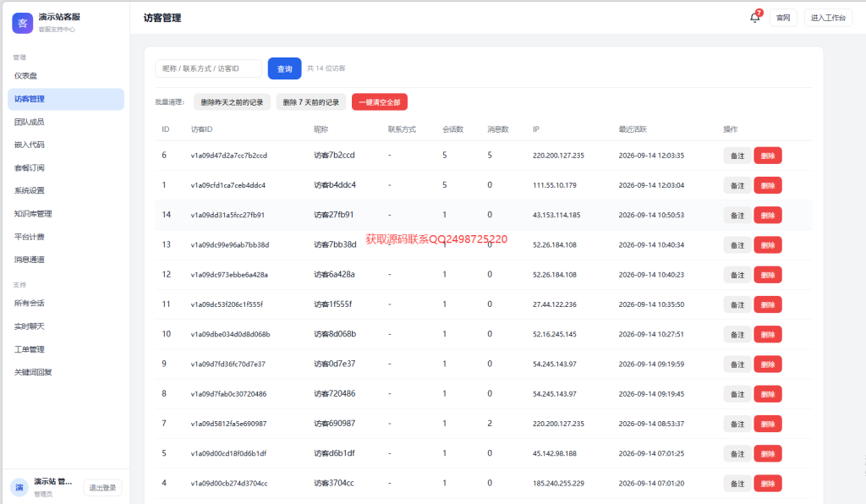Click visitor ID v1a09d47d2a7cc7b2ccd
This screenshot has width=866, height=504.
228,156
